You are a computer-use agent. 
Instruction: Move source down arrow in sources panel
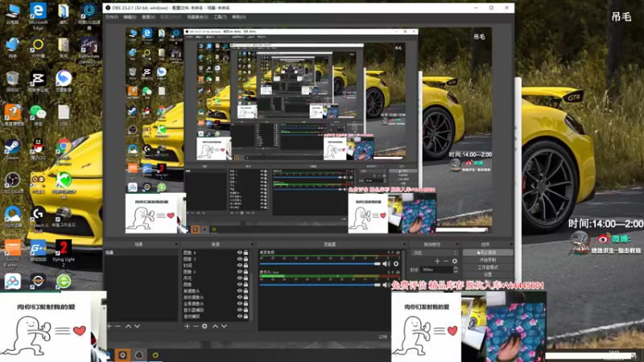[224, 327]
